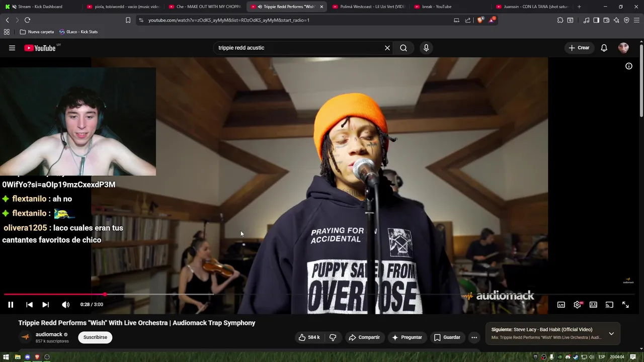Viewport: 644px width, 362px height.
Task: Mute the video volume
Action: [x=65, y=305]
